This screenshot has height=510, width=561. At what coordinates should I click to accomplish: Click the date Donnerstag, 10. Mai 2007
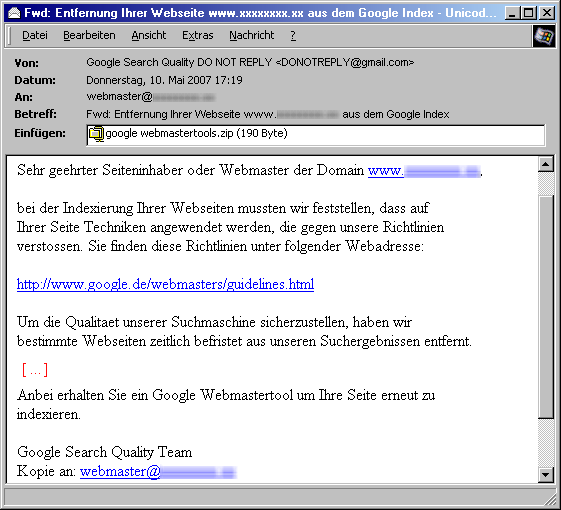point(164,80)
